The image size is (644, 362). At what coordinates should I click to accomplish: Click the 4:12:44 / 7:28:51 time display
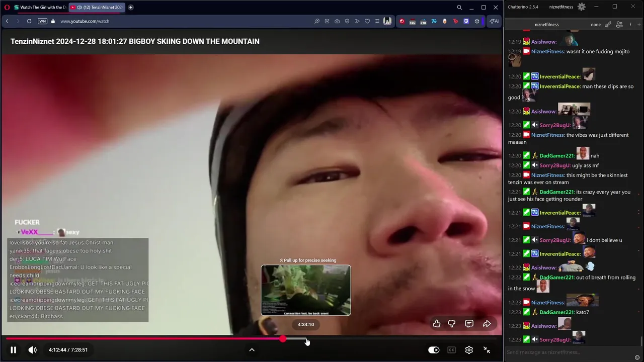click(68, 350)
